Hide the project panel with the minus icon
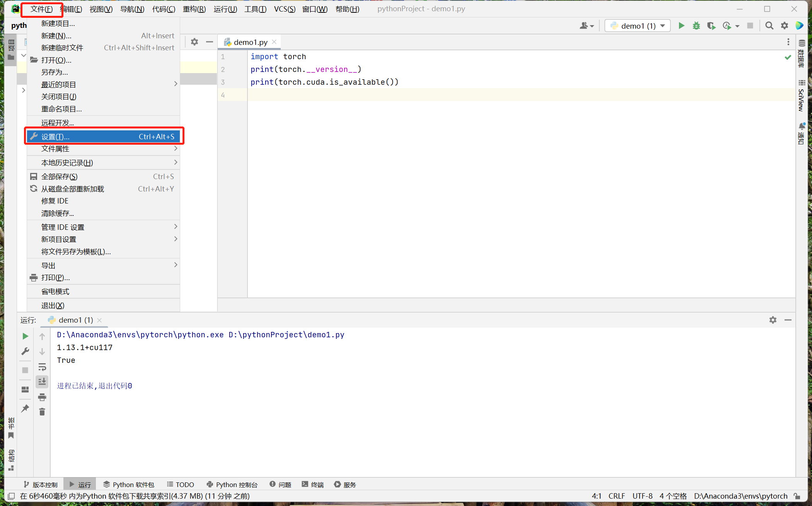The image size is (812, 506). (x=210, y=42)
